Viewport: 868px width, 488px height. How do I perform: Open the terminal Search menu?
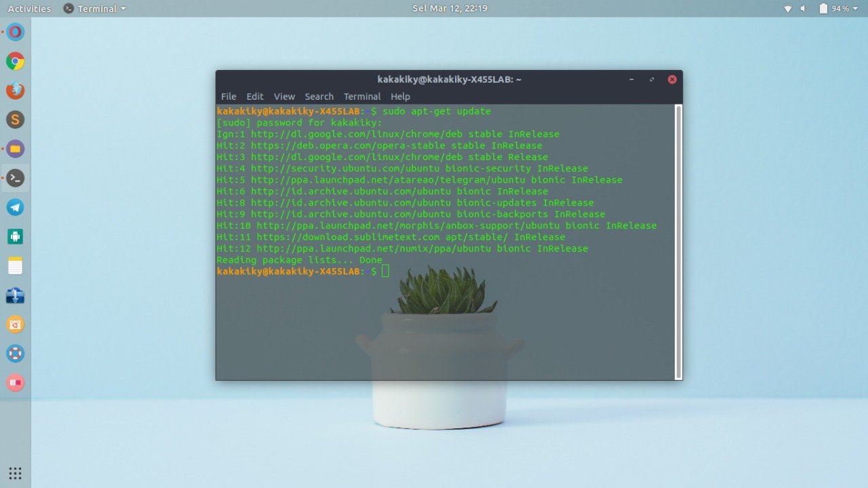point(319,96)
